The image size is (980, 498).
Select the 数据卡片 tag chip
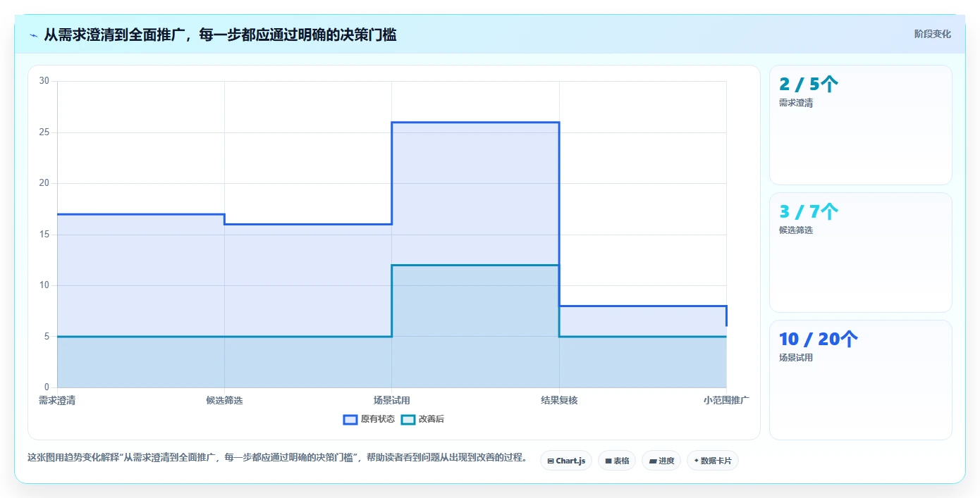pos(713,461)
